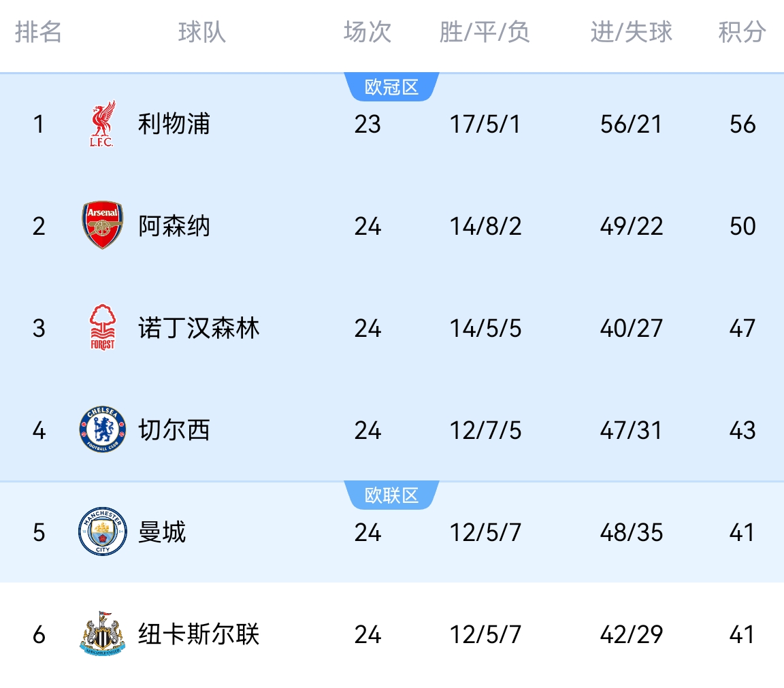Click the Manchester City badge
This screenshot has height=688, width=784.
102,531
